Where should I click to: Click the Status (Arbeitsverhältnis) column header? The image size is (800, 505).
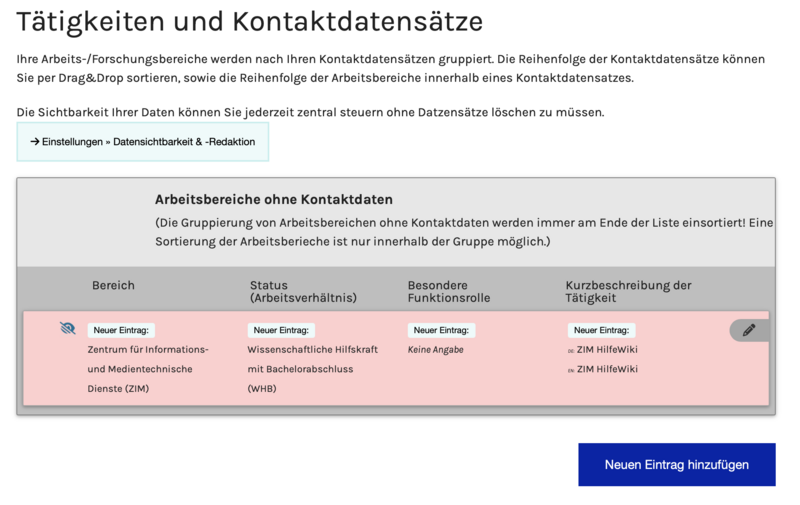[303, 291]
